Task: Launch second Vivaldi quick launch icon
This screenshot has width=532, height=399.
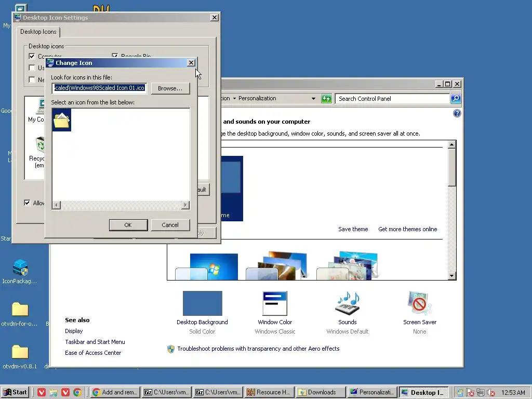Action: point(65,392)
